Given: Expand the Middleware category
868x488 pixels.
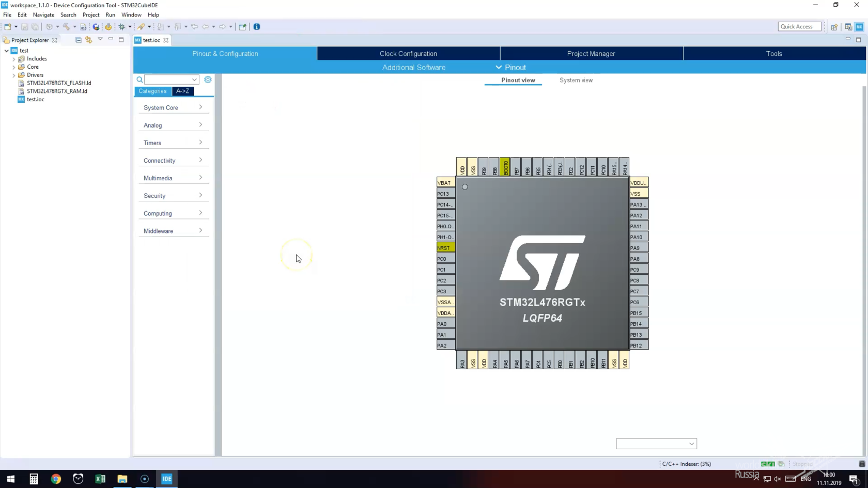Looking at the screenshot, I should pos(173,230).
